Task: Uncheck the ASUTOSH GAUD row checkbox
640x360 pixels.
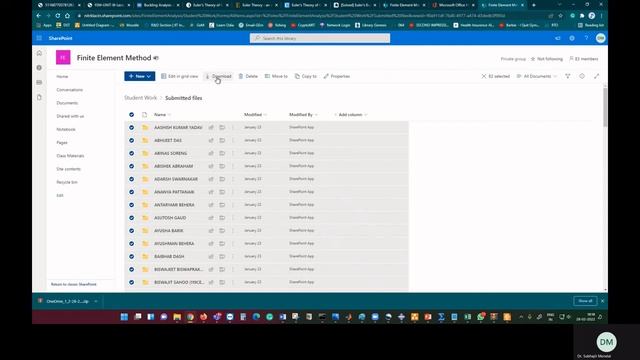Action: point(131,218)
